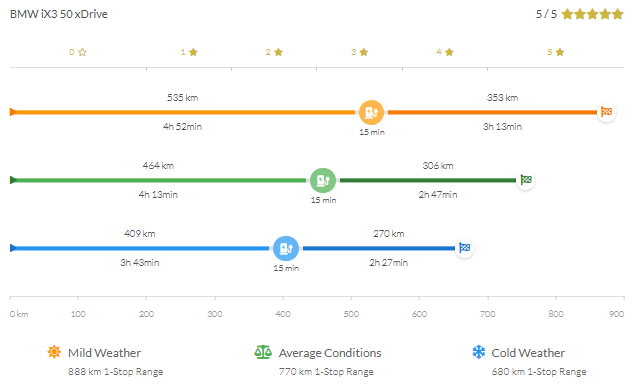
Task: Click the green checkered finish flag
Action: pyautogui.click(x=526, y=180)
